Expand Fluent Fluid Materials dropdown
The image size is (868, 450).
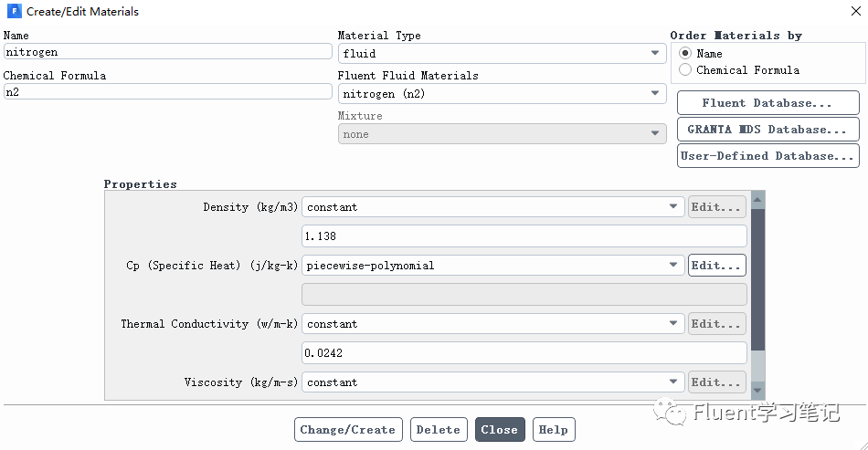point(501,94)
